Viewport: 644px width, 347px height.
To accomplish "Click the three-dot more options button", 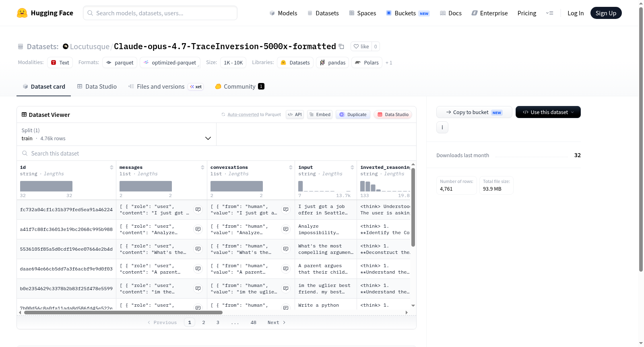I will coord(442,127).
